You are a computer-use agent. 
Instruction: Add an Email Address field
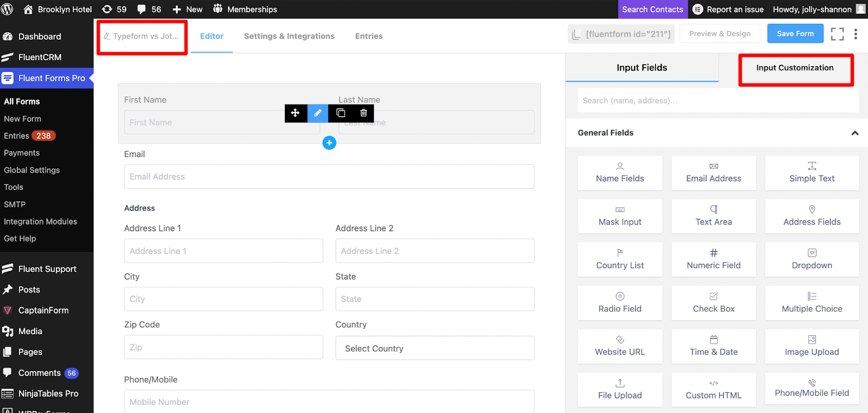click(x=713, y=173)
